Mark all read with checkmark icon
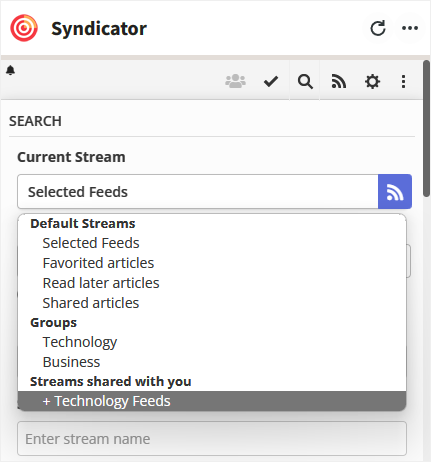Screen dimensions: 431x462 point(271,81)
